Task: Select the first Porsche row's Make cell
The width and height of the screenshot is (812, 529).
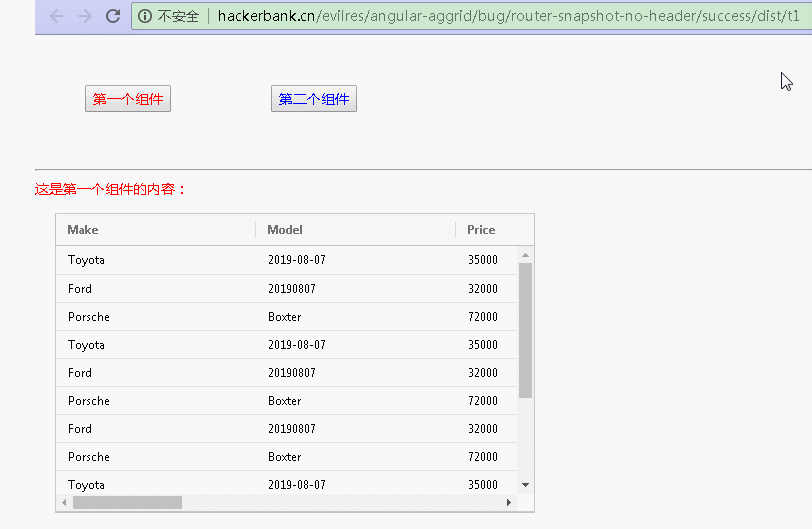Action: [156, 317]
